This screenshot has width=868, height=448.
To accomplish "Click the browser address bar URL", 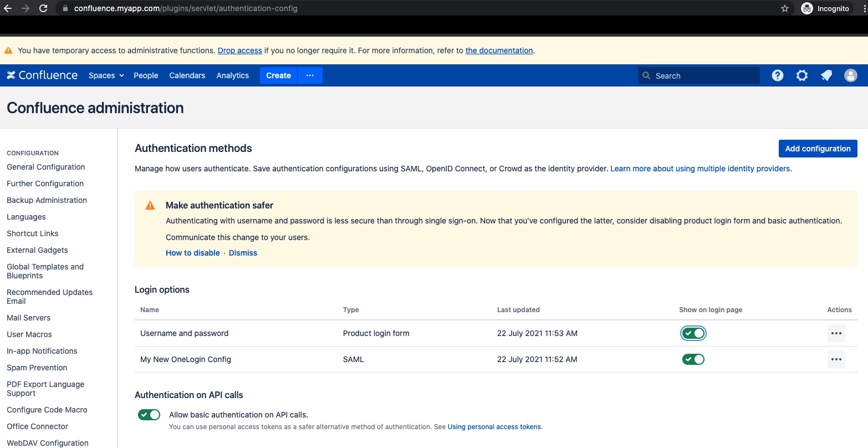I will 186,8.
